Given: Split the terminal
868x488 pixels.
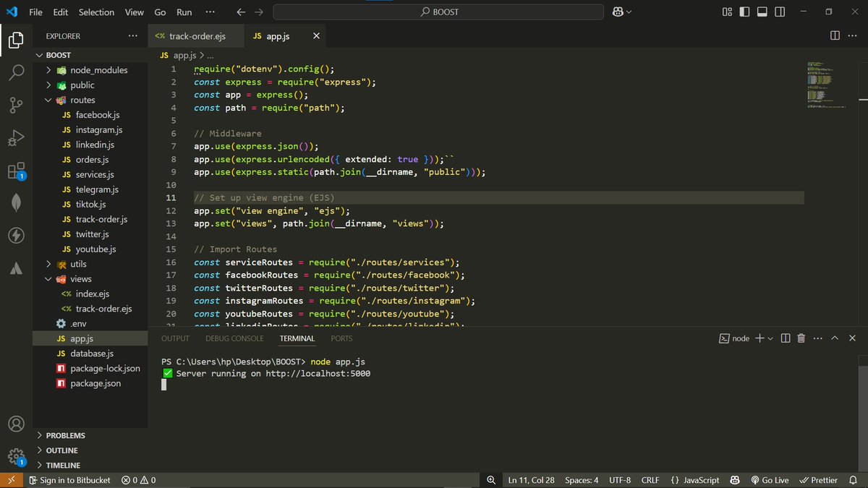Looking at the screenshot, I should pyautogui.click(x=786, y=338).
